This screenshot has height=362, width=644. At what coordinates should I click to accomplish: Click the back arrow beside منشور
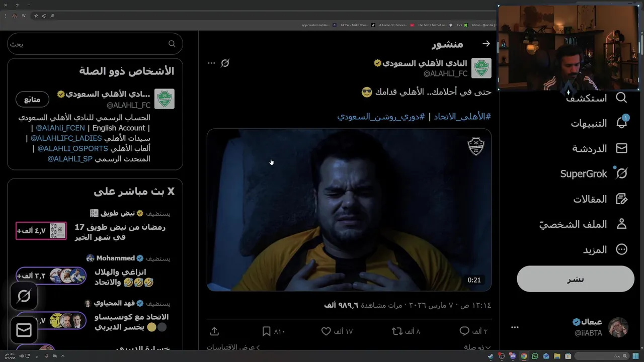[x=486, y=44]
